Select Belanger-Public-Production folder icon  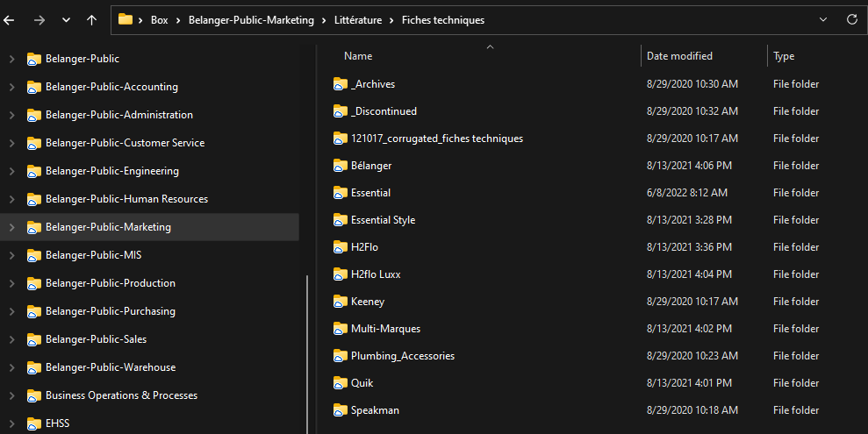33,283
